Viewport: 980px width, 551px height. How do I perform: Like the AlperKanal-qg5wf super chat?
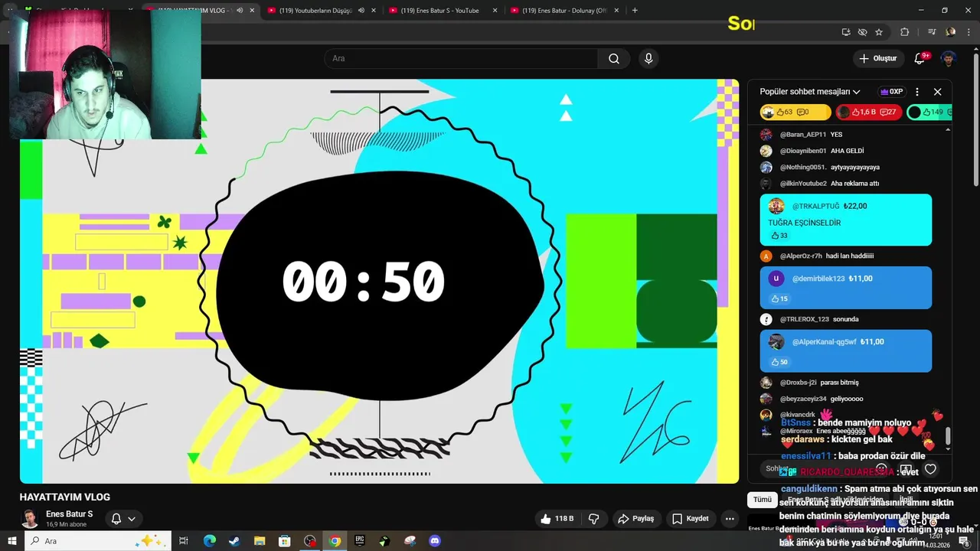click(x=779, y=362)
